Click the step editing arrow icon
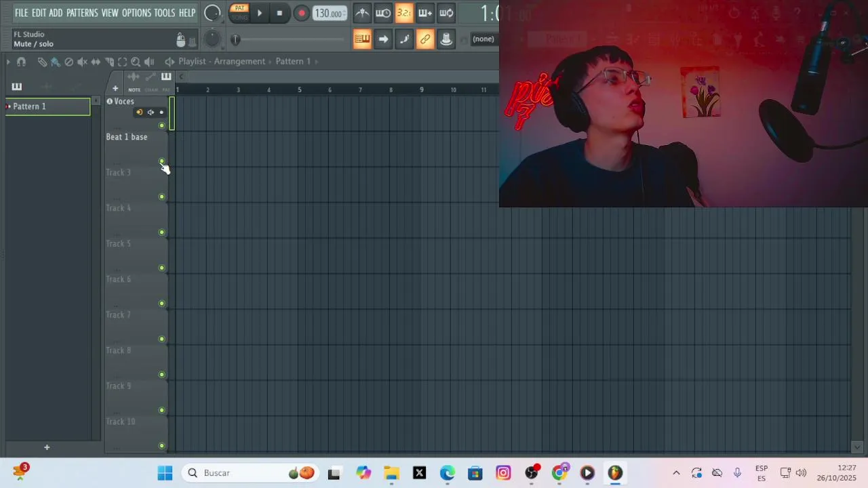The image size is (868, 488). pyautogui.click(x=383, y=39)
